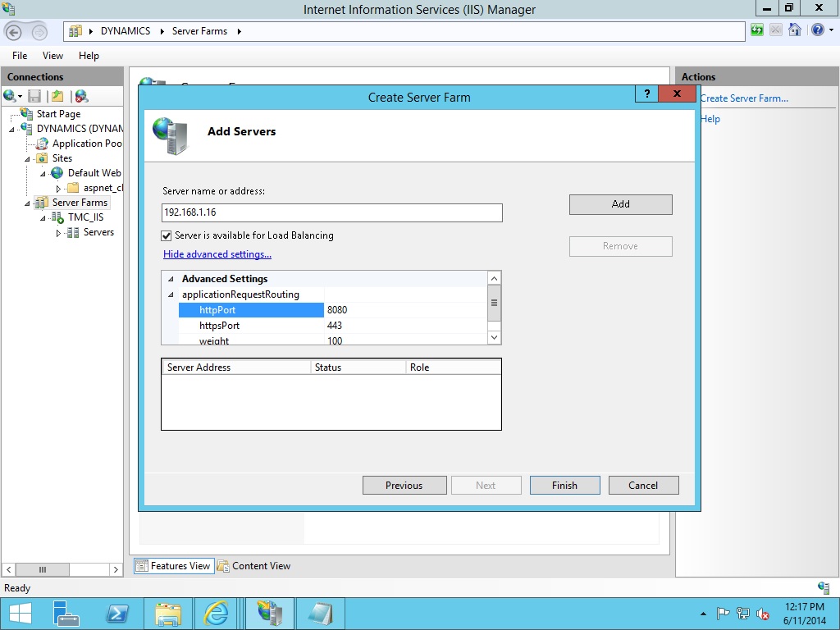
Task: Click the down arrow on the Advanced Settings scrollbar
Action: 494,336
